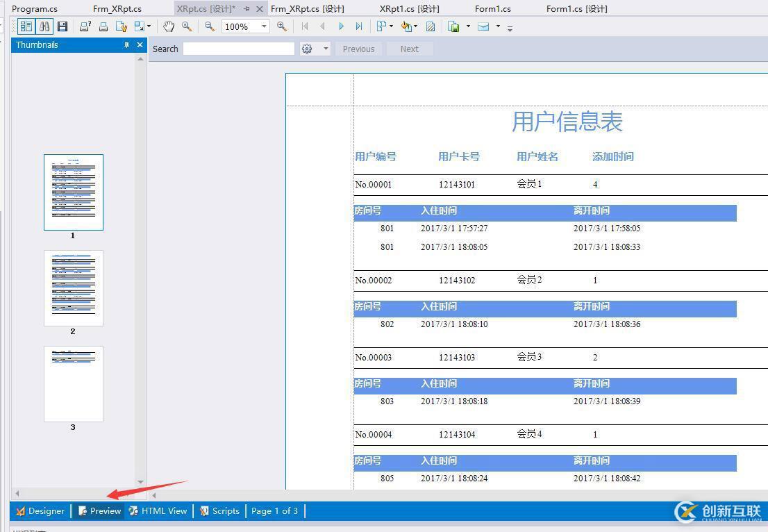Click the thumbnails scrollbar up arrow
This screenshot has height=532, width=768.
(140, 59)
